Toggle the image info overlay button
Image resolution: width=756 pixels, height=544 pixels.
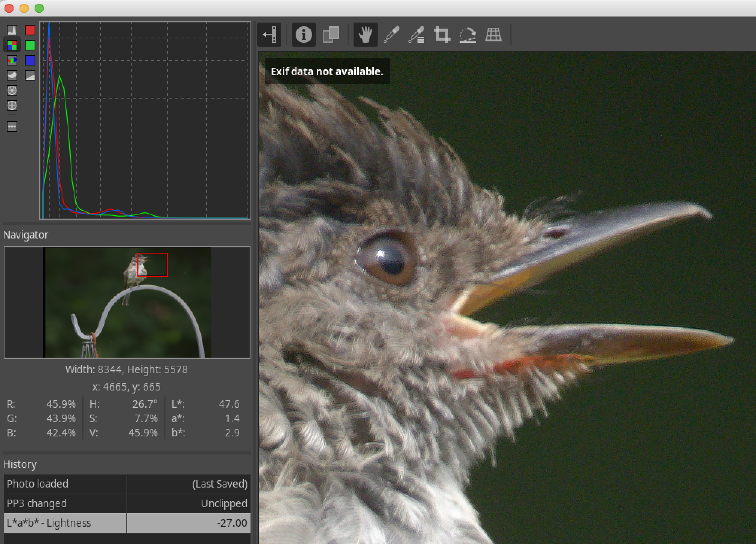point(304,35)
